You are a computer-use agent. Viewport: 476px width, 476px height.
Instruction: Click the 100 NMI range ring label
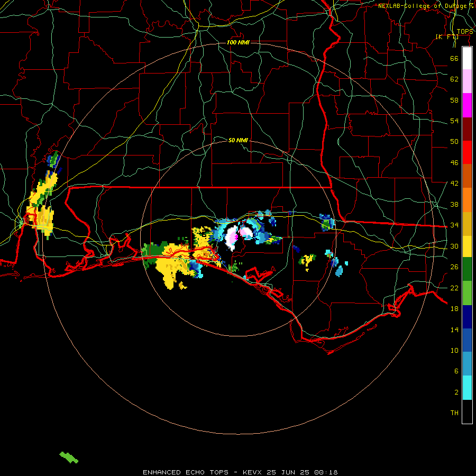point(239,42)
